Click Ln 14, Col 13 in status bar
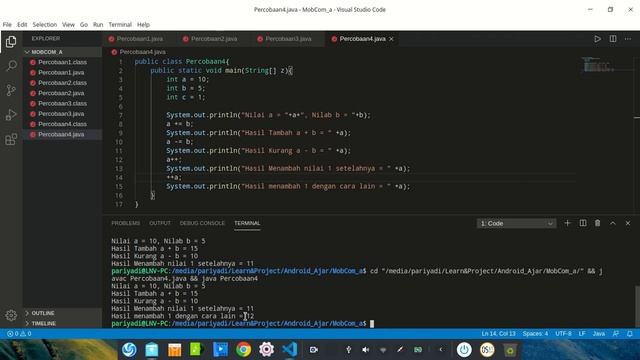This screenshot has height=360, width=640. tap(498, 334)
